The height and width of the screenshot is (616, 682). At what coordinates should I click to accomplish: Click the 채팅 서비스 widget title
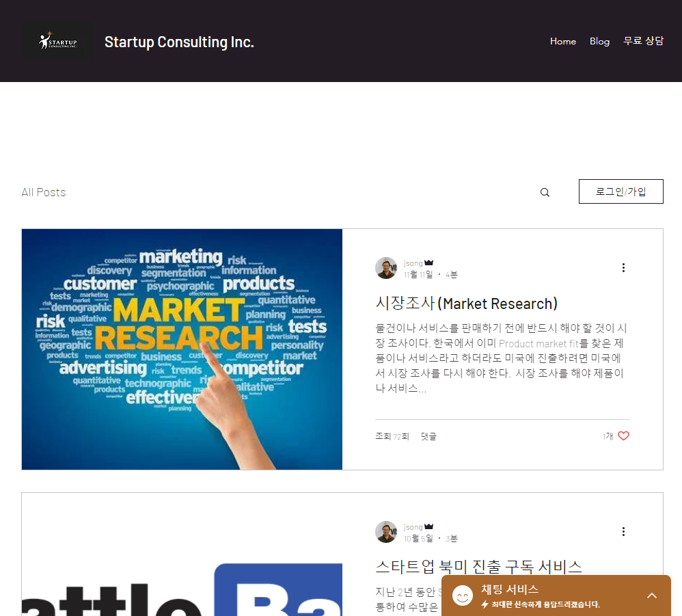pos(510,589)
